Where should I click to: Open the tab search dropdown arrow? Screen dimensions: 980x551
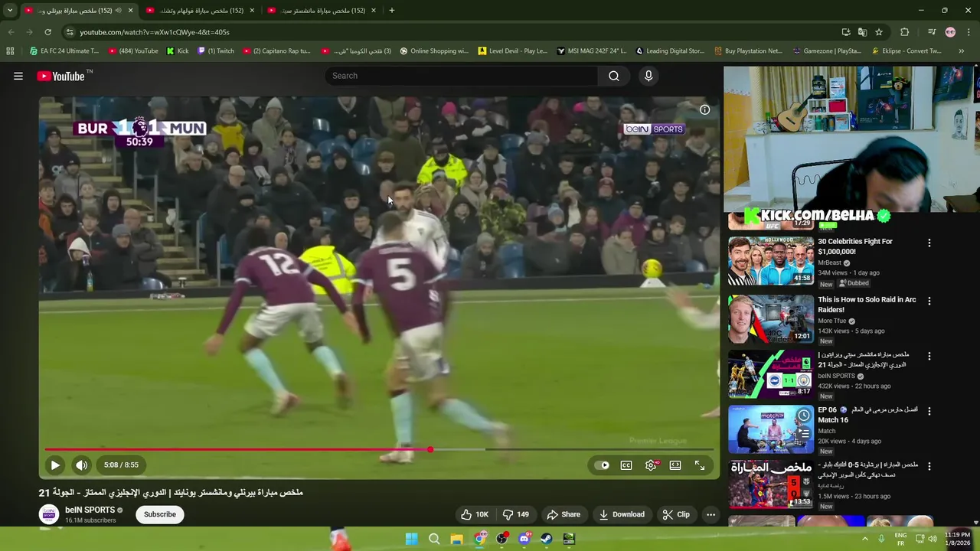(9, 11)
